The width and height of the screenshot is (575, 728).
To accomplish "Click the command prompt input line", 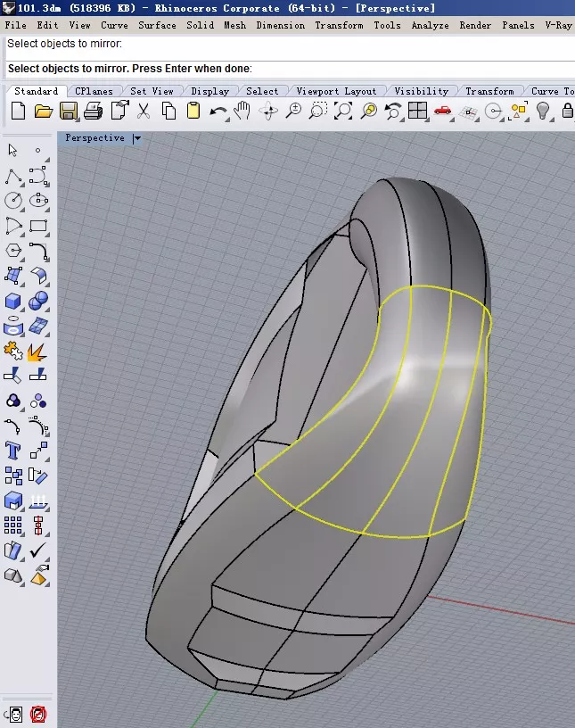I will coord(357,69).
